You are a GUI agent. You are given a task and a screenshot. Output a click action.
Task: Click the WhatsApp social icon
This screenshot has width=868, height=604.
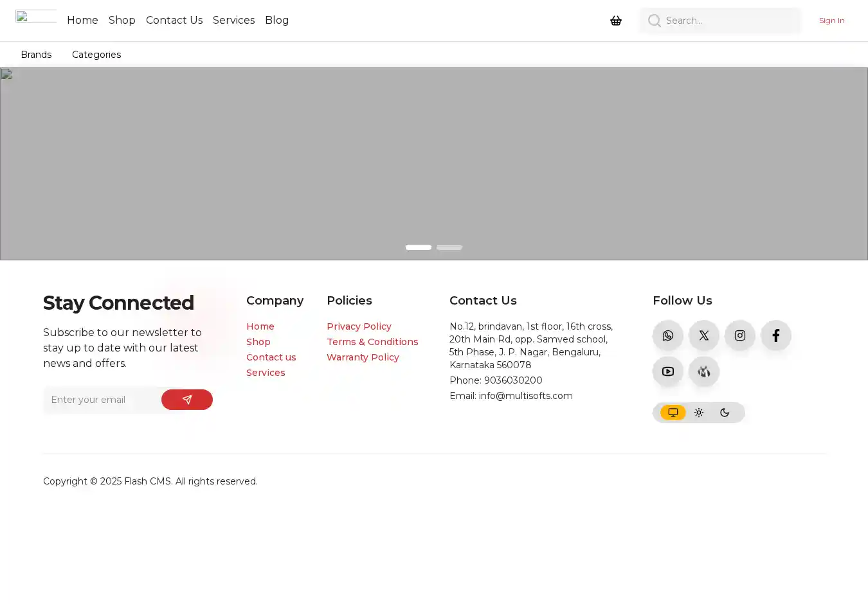(668, 335)
